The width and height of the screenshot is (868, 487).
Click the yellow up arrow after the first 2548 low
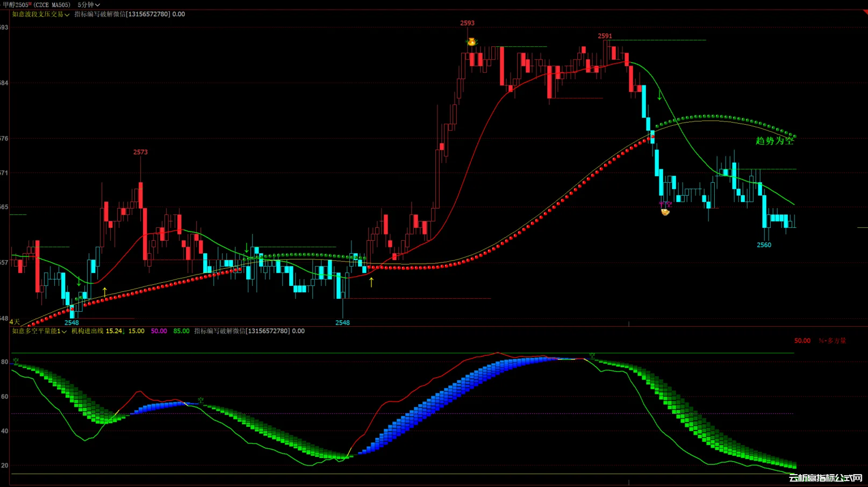tap(105, 291)
